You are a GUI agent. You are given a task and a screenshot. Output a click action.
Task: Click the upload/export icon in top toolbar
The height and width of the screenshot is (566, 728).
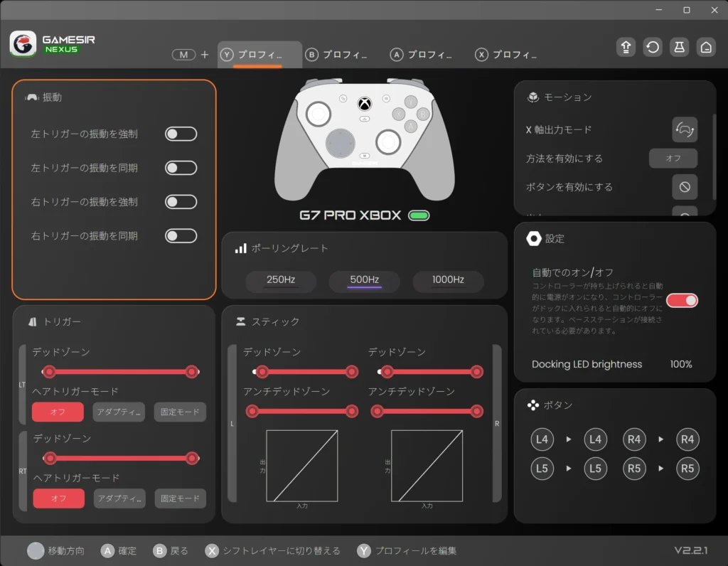pos(626,47)
